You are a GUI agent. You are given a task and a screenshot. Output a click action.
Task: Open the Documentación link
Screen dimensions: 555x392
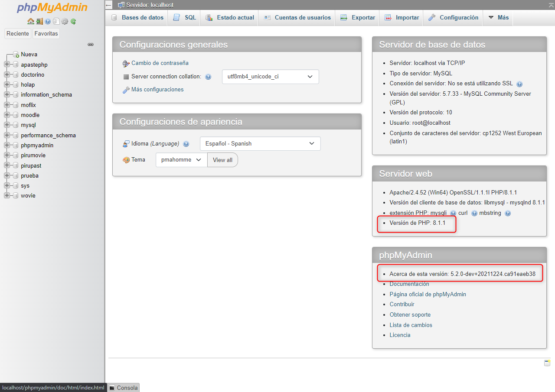click(409, 284)
